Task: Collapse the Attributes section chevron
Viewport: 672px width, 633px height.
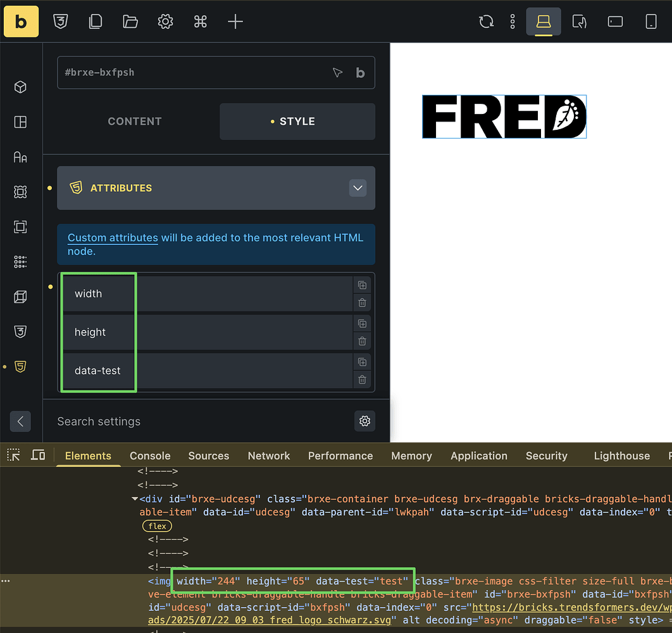Action: pyautogui.click(x=358, y=187)
